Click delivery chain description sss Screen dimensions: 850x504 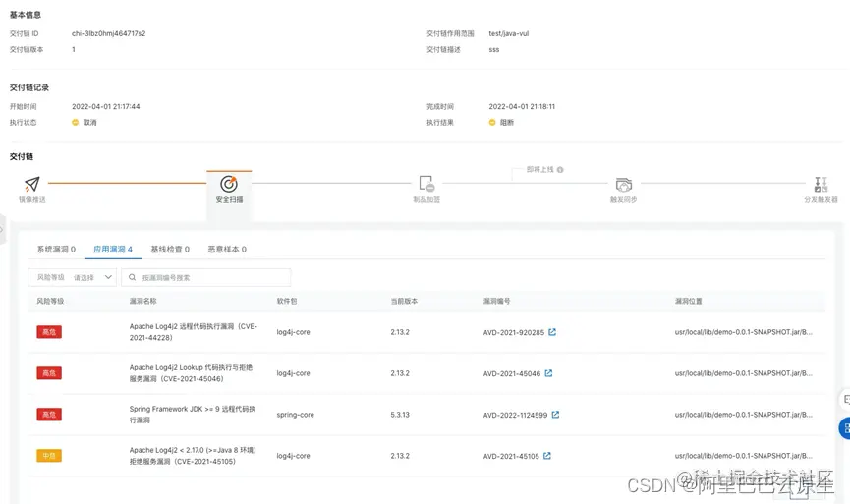pos(494,49)
